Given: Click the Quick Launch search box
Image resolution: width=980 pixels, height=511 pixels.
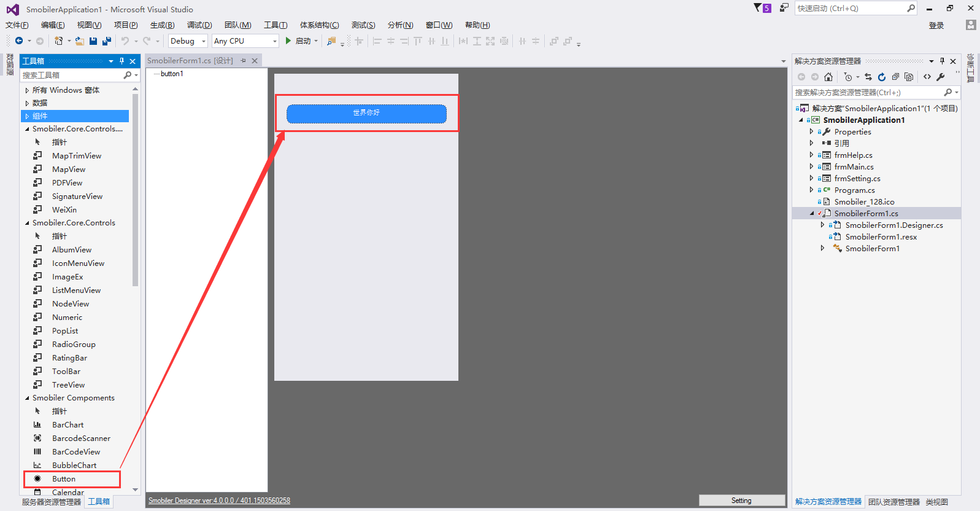Looking at the screenshot, I should click(x=850, y=8).
